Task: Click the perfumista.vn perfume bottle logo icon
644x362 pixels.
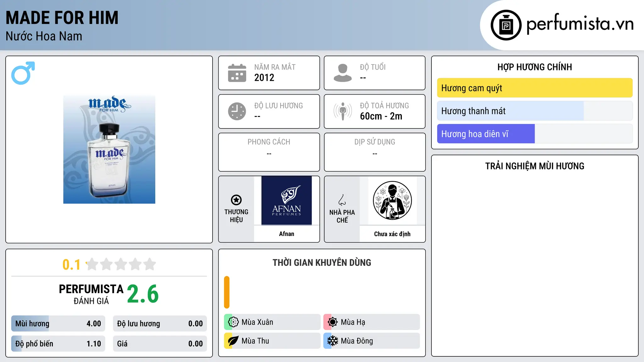Action: click(x=506, y=25)
